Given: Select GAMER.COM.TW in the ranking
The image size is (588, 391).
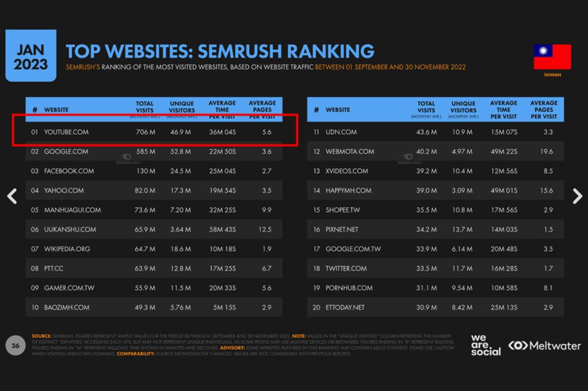Looking at the screenshot, I should coord(69,288).
